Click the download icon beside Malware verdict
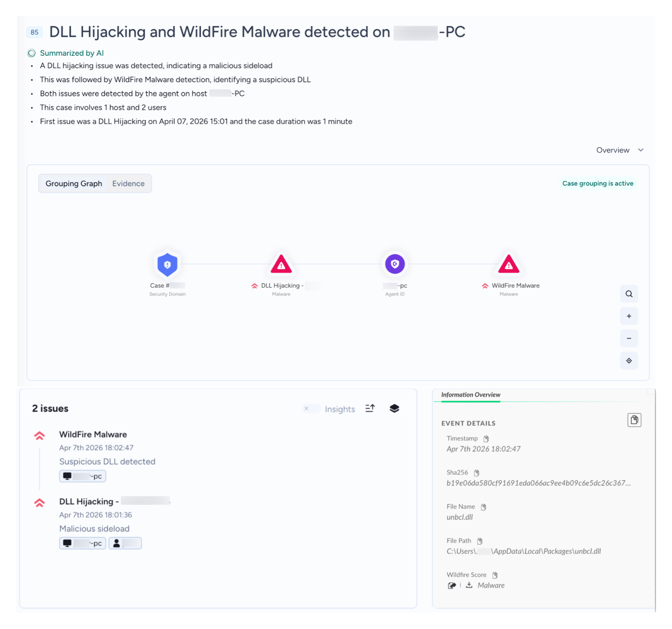 click(x=469, y=585)
